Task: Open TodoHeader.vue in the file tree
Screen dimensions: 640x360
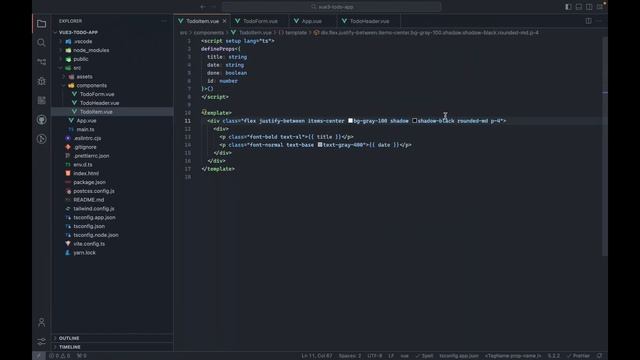Action: point(112,103)
